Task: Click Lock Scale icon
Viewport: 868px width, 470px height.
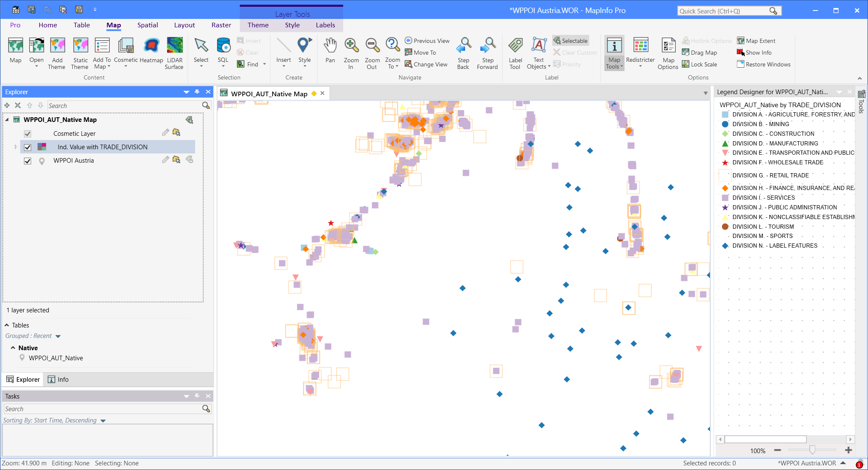Action: (685, 64)
